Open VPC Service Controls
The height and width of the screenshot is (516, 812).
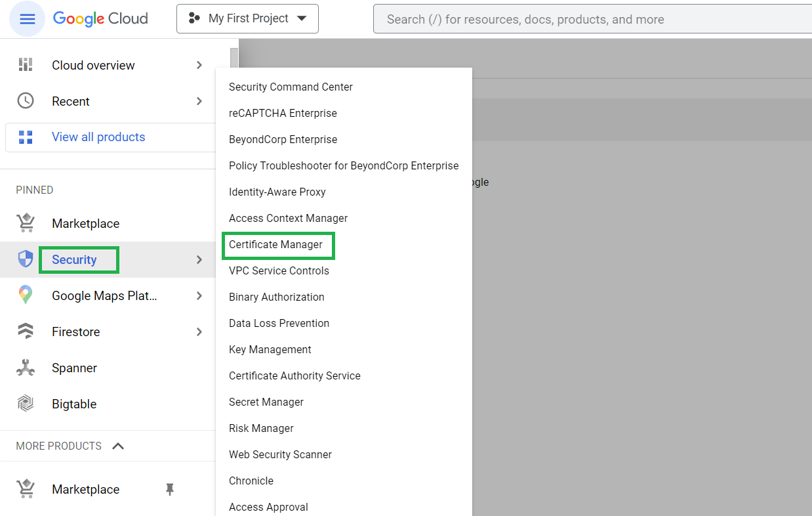tap(279, 270)
